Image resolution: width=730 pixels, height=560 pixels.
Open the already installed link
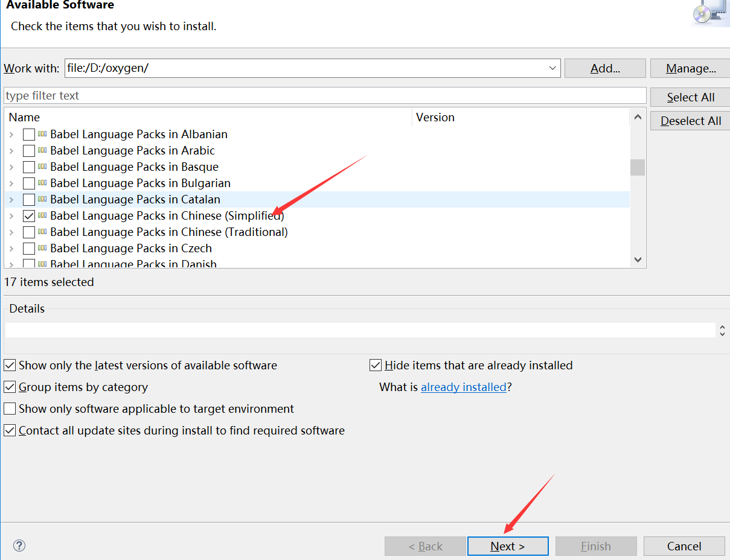pyautogui.click(x=464, y=387)
